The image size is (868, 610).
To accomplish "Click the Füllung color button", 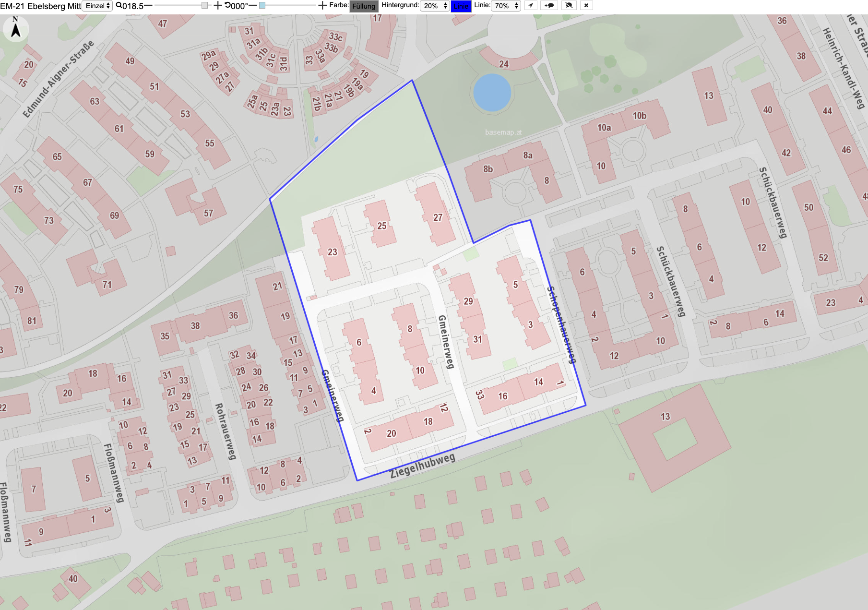I will click(364, 6).
